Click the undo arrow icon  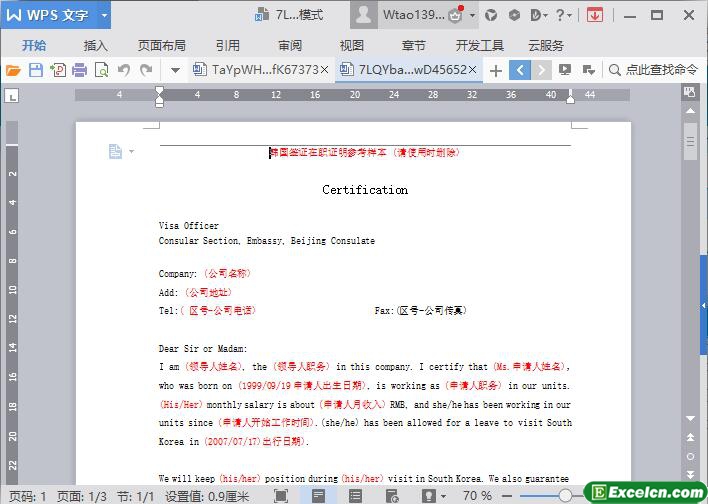coord(124,70)
